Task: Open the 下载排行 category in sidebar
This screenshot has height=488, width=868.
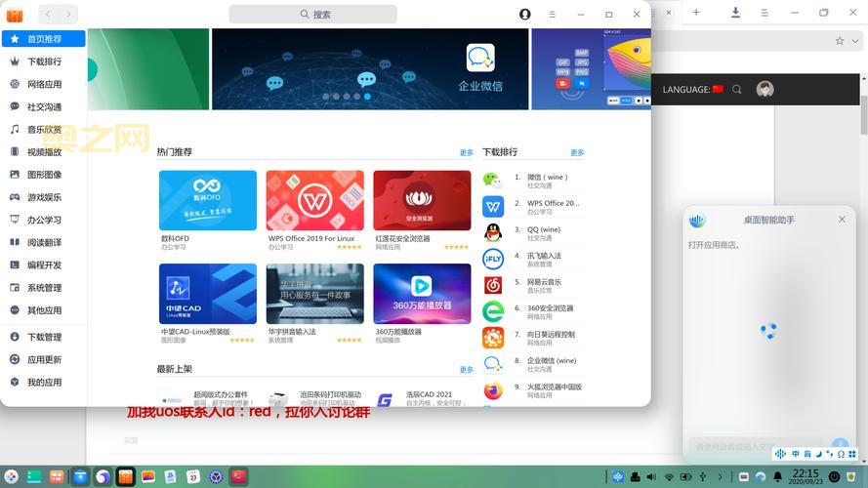Action: [44, 61]
